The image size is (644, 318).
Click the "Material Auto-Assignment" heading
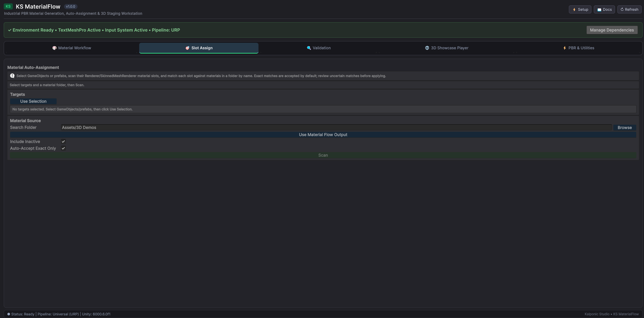[x=33, y=67]
